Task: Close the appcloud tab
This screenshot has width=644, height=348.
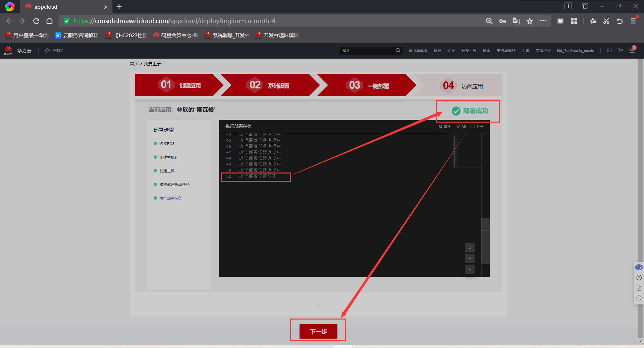Action: [106, 7]
